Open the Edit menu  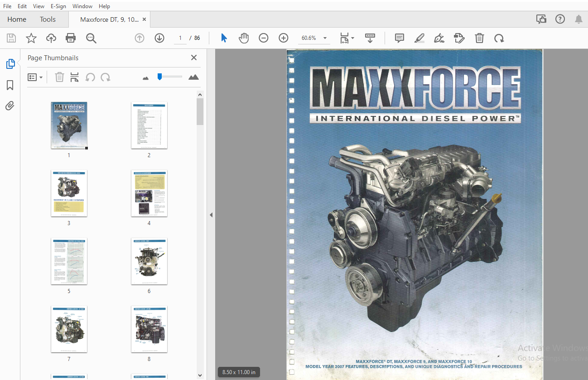(x=22, y=6)
